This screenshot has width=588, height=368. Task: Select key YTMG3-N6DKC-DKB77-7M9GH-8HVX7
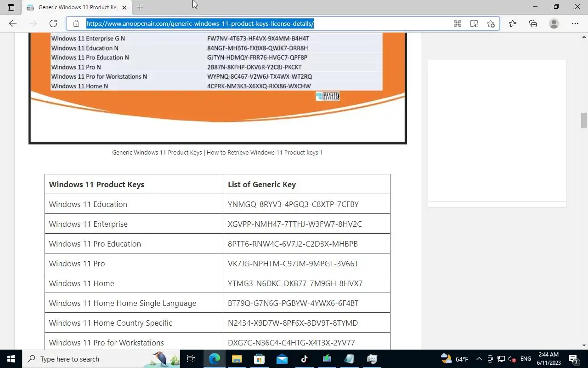pyautogui.click(x=295, y=283)
